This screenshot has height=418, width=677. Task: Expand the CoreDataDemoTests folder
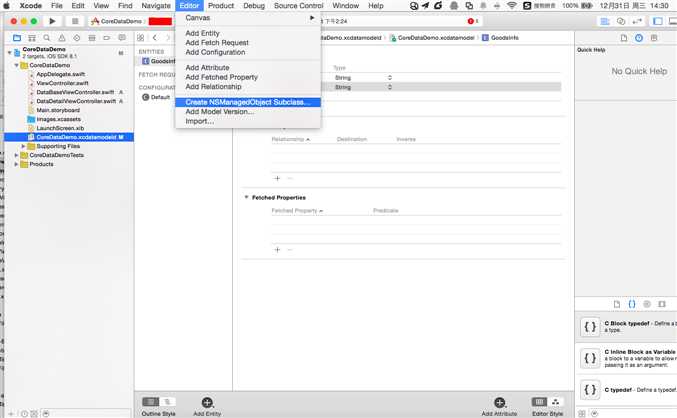click(16, 155)
